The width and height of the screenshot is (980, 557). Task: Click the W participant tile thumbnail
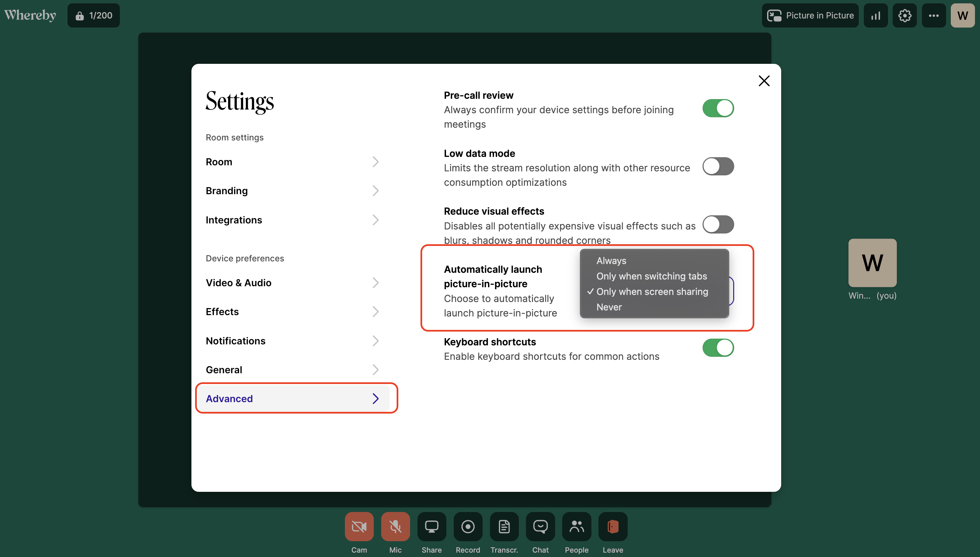[872, 263]
